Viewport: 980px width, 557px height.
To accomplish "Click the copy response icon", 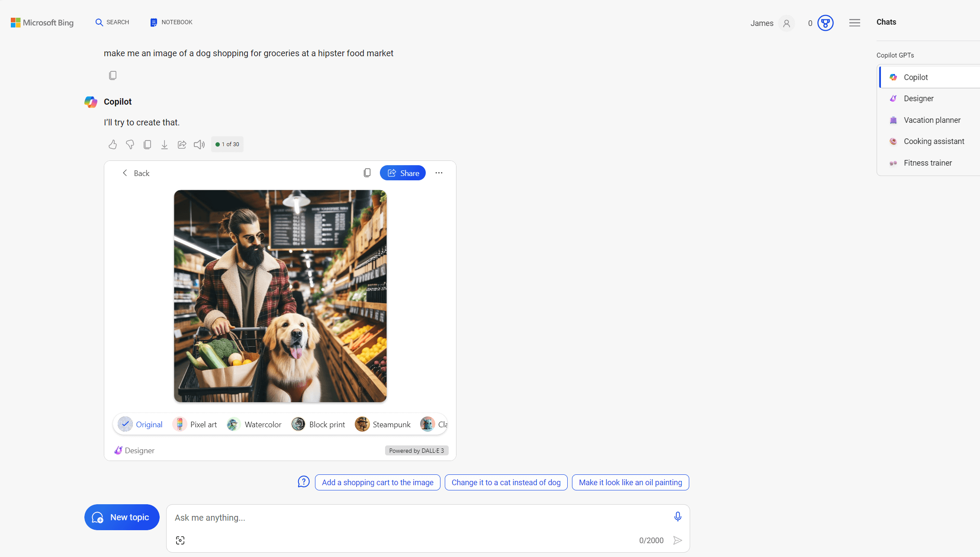I will click(147, 144).
